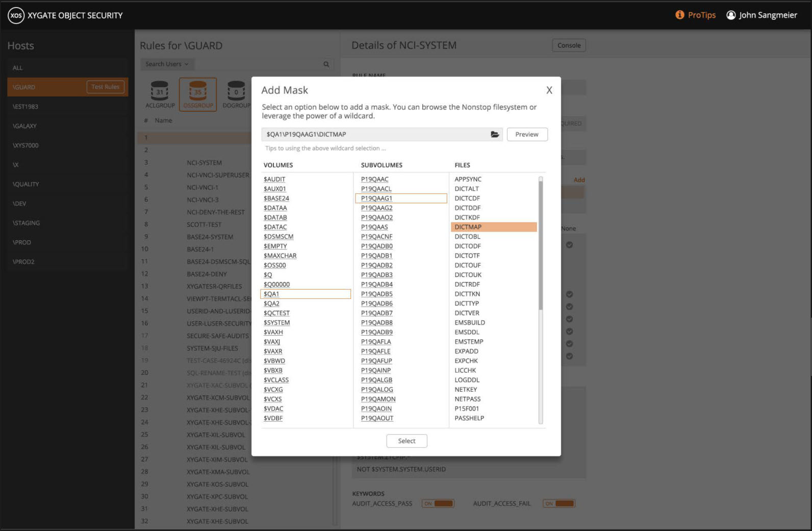
Task: Open rule NCI-SYSTEM in rules list
Action: click(204, 163)
